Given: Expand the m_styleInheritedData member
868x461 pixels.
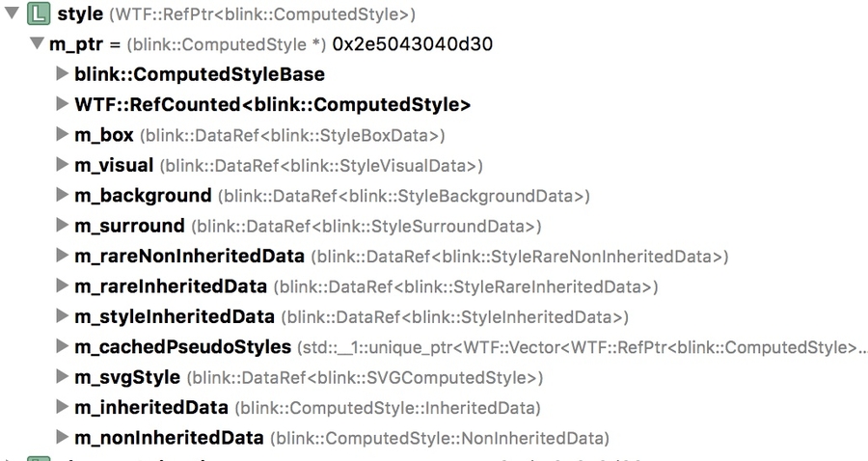Looking at the screenshot, I should 63,316.
